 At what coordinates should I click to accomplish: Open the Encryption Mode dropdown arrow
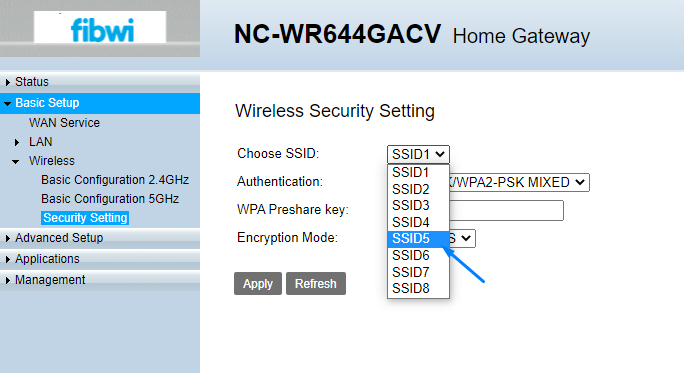click(466, 239)
